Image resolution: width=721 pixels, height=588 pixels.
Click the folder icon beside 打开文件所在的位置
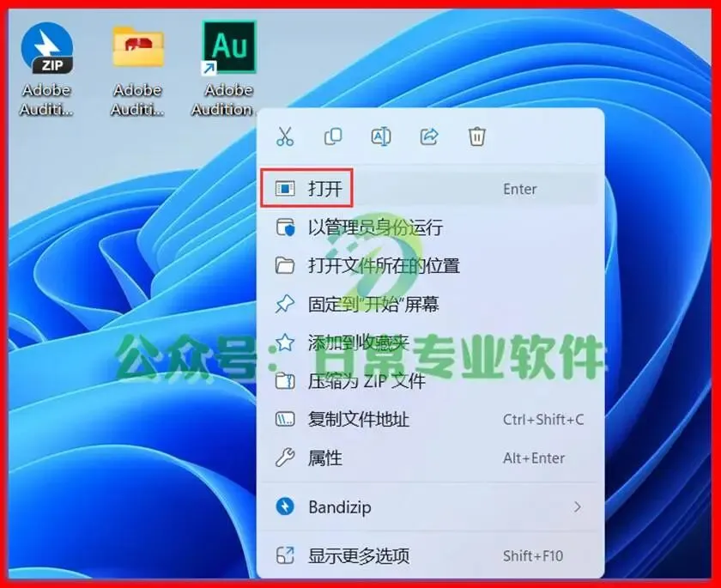[285, 265]
